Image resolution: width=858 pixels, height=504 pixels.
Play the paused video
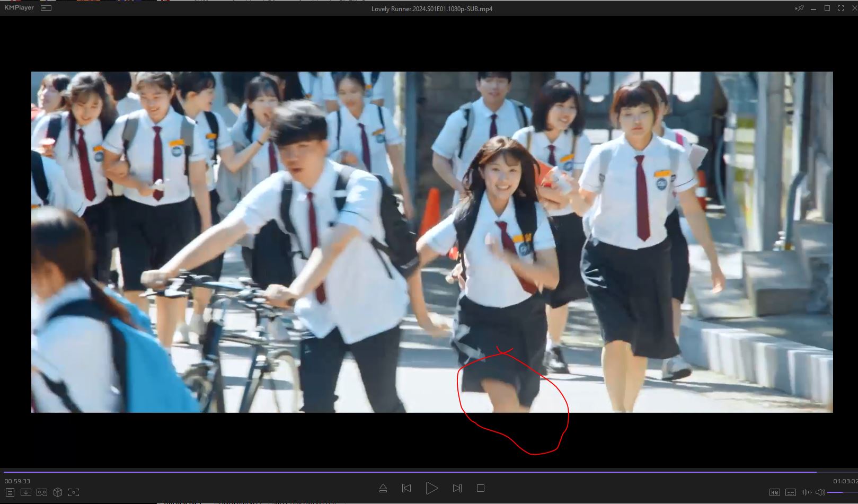click(431, 488)
